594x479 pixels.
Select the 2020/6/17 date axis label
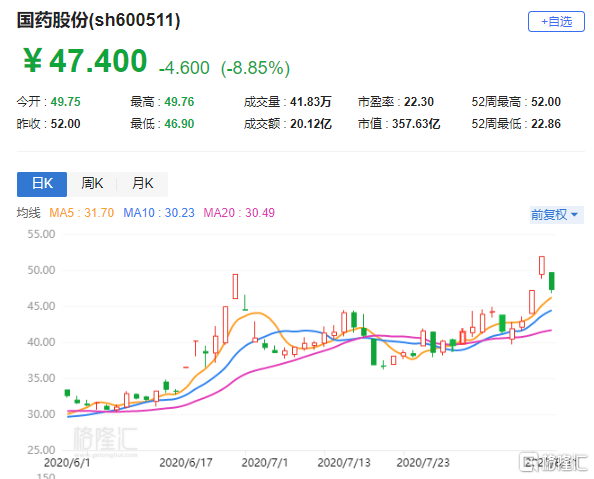186,463
